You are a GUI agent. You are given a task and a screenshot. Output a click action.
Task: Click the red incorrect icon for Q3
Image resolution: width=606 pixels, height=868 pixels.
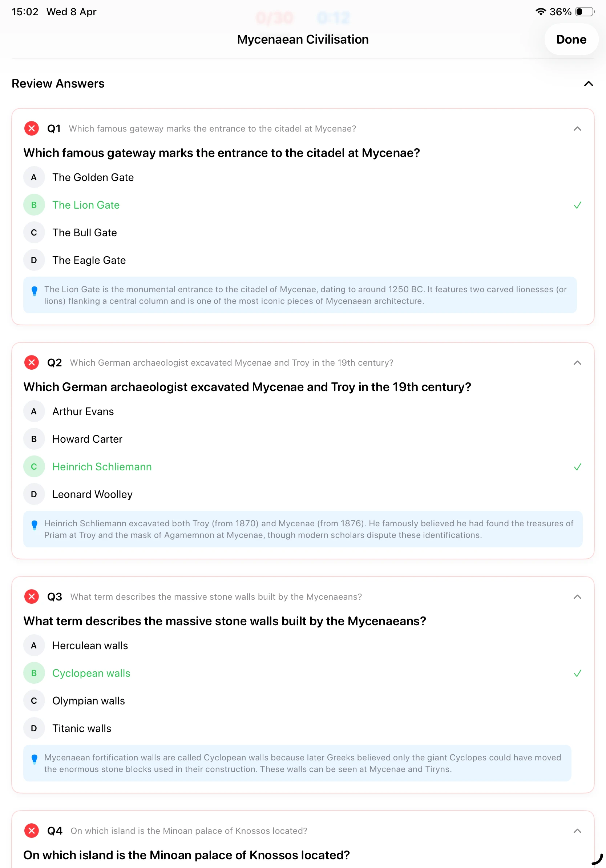point(31,596)
